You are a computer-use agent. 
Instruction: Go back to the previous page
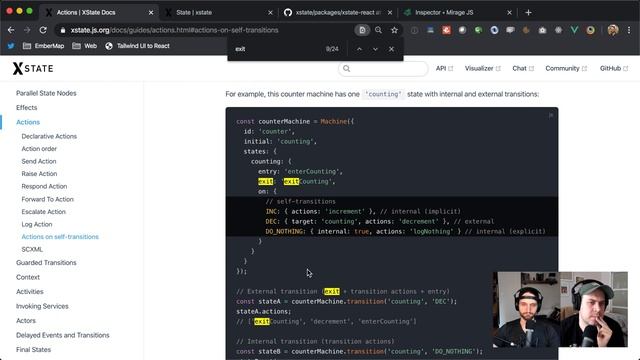tap(11, 30)
